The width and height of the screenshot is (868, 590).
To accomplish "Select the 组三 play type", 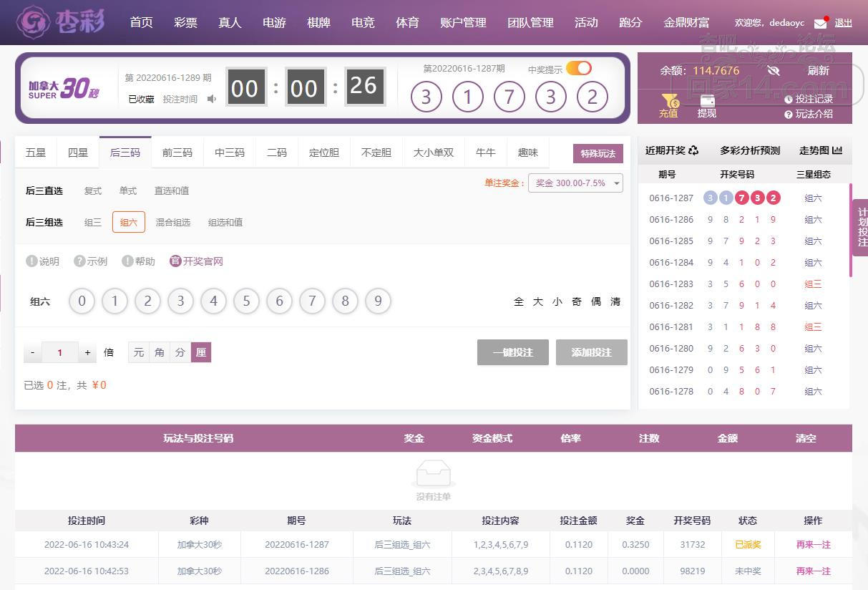I will (93, 222).
